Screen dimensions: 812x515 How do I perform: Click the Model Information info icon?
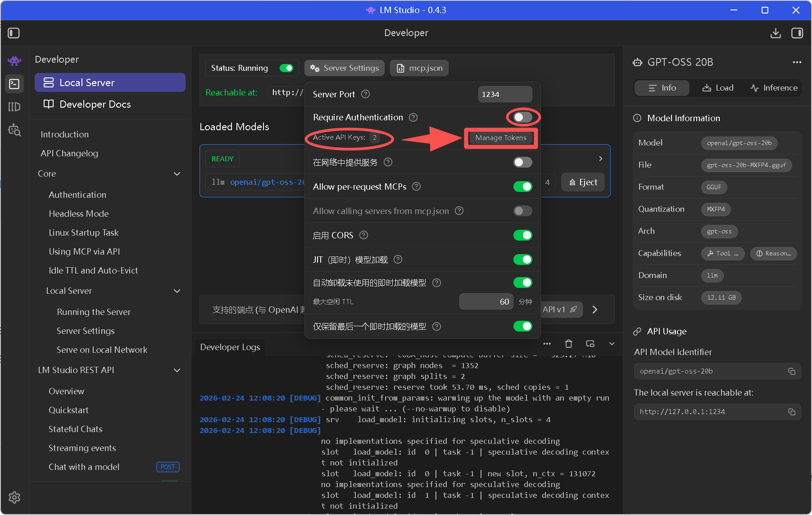pyautogui.click(x=637, y=118)
